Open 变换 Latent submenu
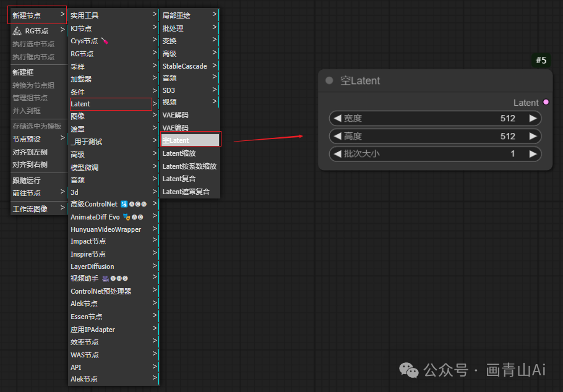This screenshot has width=563, height=392. tap(189, 41)
